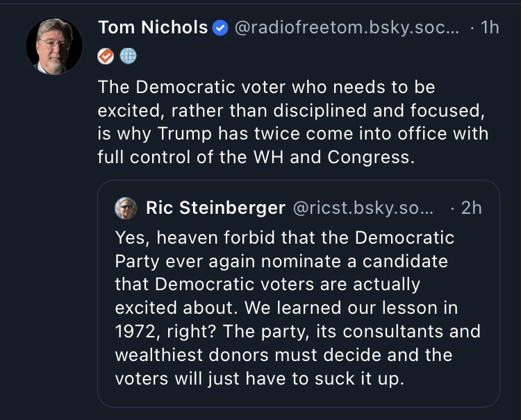Open Tom Nichols's profile picture
Image resolution: width=521 pixels, height=420 pixels.
tap(54, 46)
